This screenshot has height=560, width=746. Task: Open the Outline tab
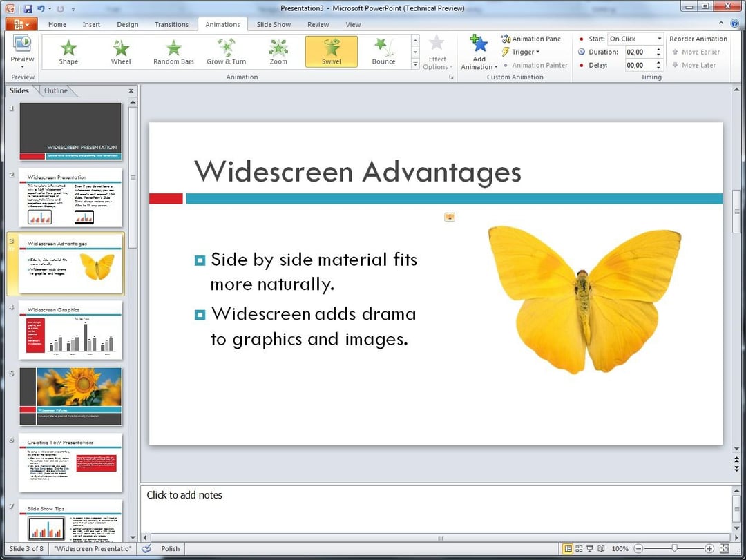(55, 90)
